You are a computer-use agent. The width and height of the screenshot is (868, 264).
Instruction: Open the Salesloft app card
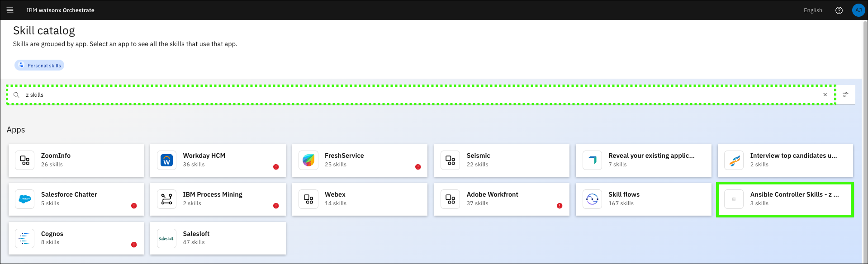pos(218,238)
